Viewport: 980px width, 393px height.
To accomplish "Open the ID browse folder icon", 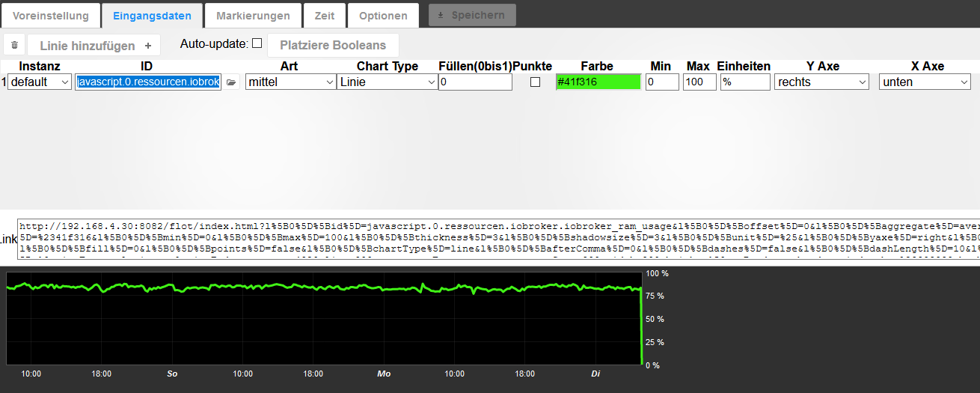I will [x=232, y=82].
